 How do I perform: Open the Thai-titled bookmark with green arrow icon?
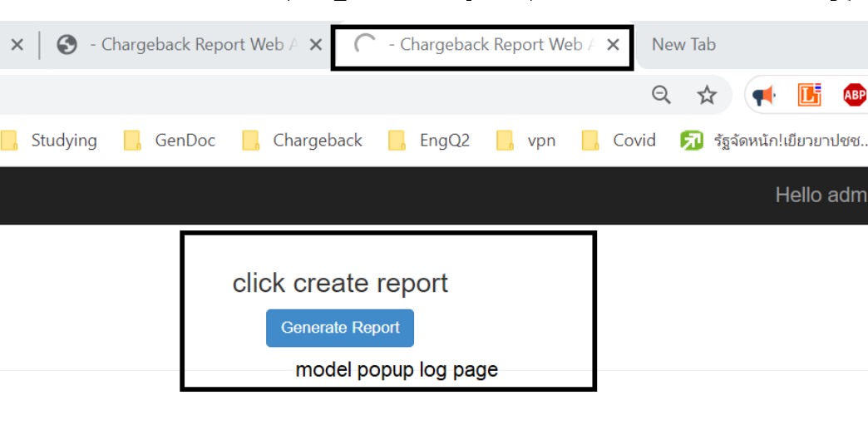click(774, 141)
